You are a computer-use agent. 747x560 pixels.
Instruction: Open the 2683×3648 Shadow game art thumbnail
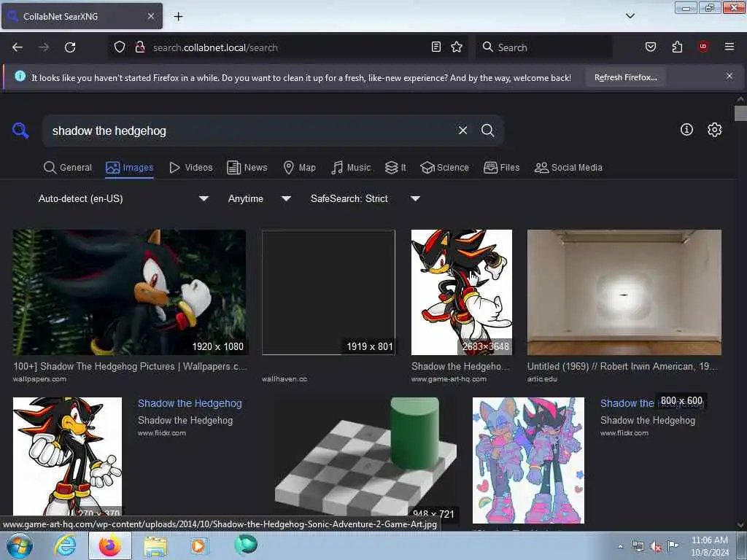point(462,292)
